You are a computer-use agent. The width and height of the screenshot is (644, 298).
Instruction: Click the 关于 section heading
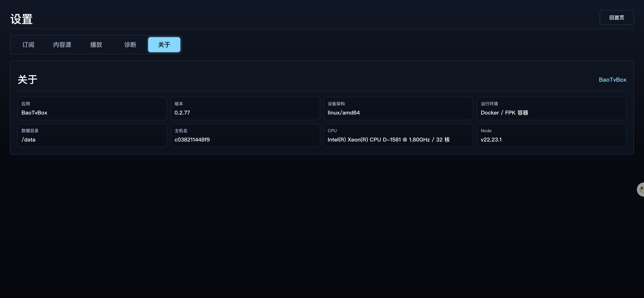pos(28,80)
